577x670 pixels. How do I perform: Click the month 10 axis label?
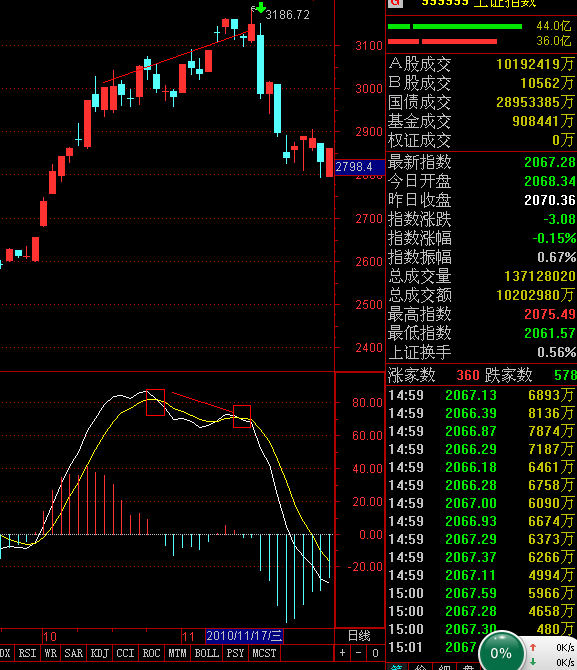50,637
